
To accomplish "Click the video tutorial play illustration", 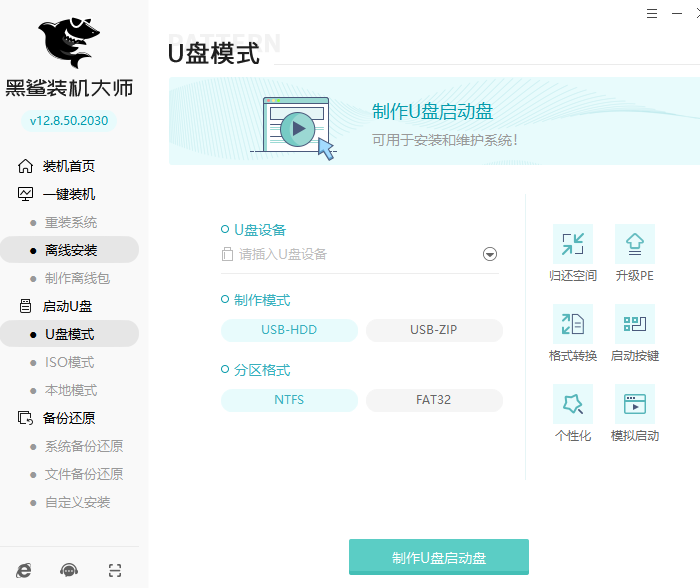I will (x=293, y=129).
